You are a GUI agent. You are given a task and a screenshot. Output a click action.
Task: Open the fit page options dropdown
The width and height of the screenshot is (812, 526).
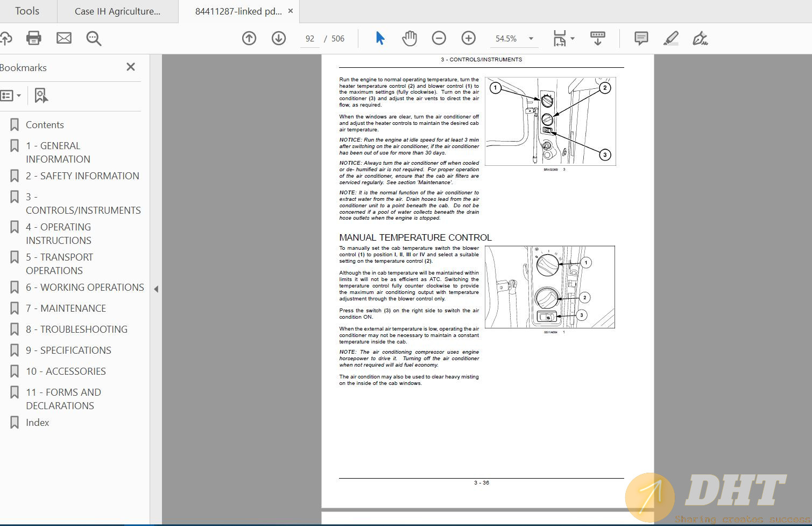tap(572, 38)
